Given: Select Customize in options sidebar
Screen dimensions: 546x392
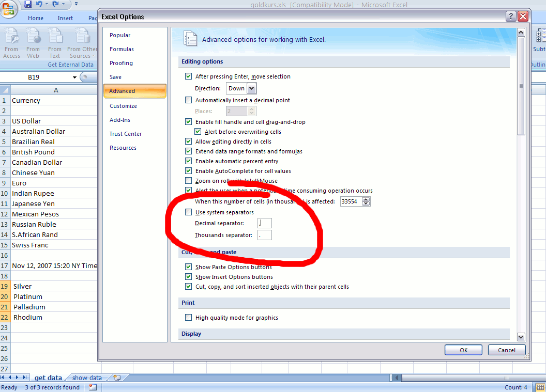Looking at the screenshot, I should (123, 106).
